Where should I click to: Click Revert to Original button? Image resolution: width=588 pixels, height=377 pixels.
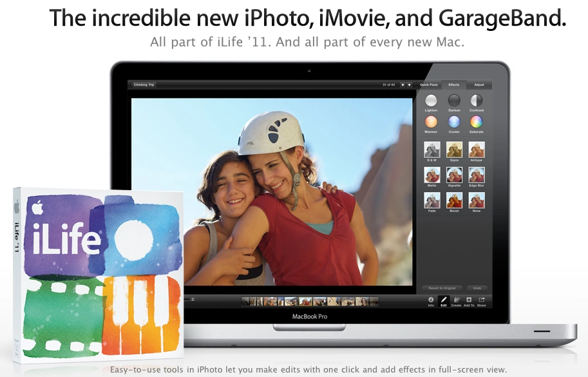[x=442, y=288]
